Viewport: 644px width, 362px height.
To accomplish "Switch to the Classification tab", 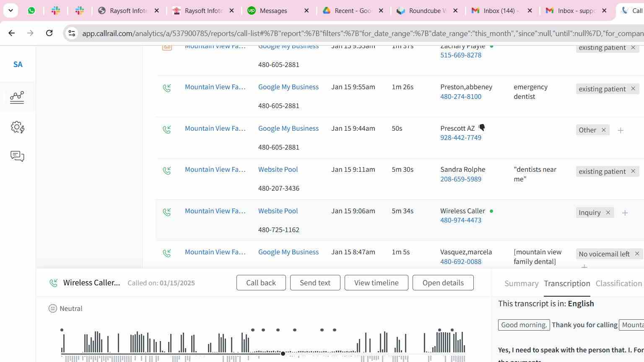I will (618, 284).
